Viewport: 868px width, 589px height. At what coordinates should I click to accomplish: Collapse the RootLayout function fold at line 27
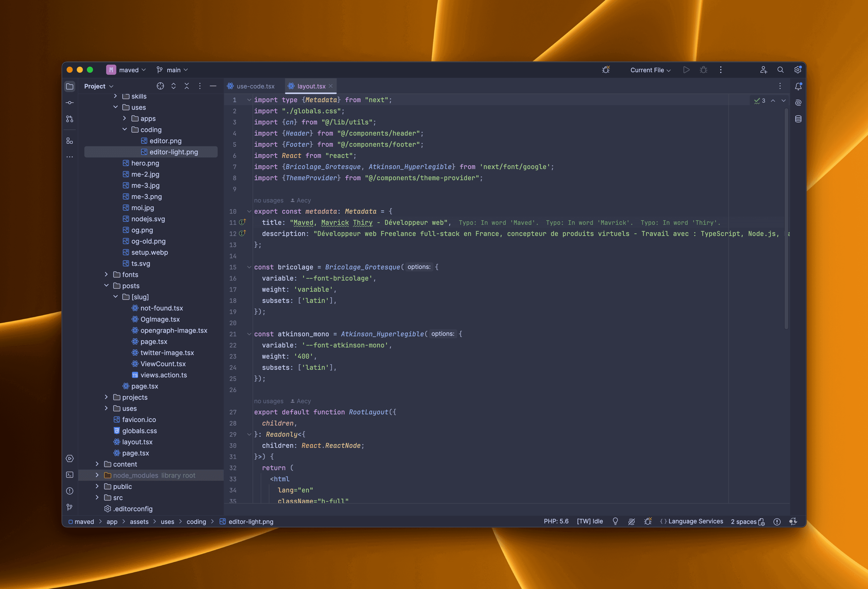[x=249, y=412]
